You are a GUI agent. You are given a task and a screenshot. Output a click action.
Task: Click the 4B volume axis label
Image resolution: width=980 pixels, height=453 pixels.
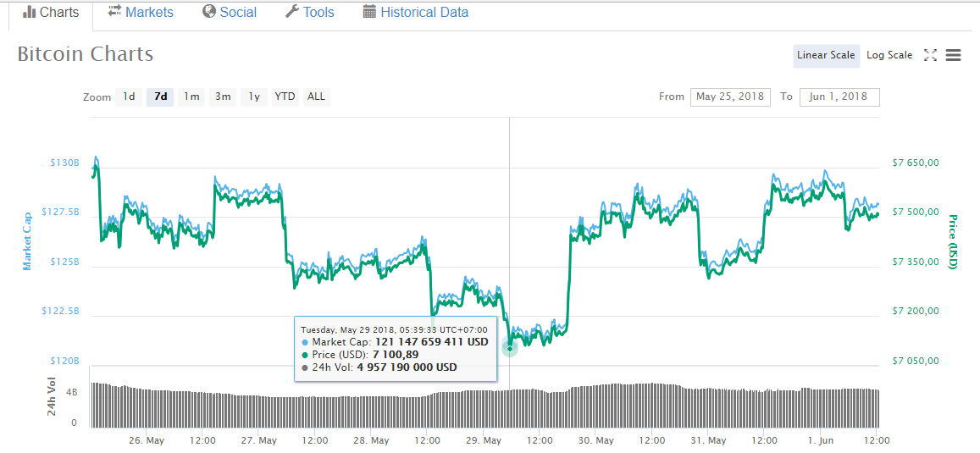pyautogui.click(x=71, y=392)
